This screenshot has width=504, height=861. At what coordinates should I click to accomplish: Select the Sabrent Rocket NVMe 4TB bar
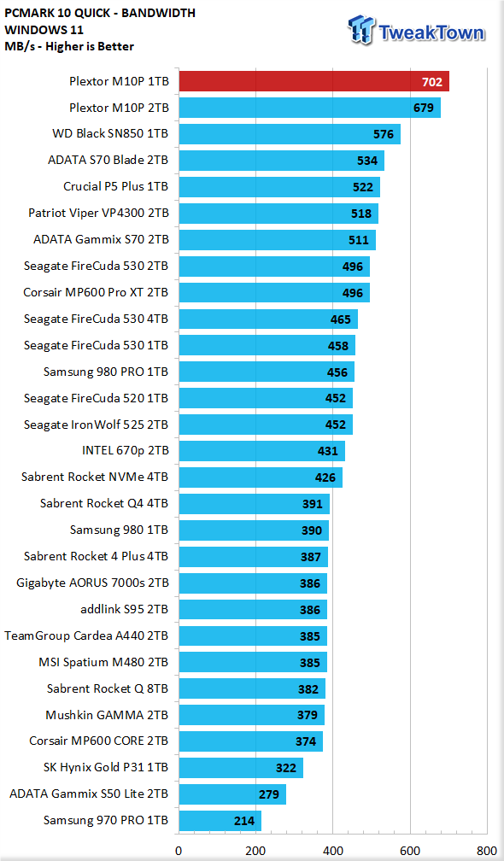click(x=261, y=477)
